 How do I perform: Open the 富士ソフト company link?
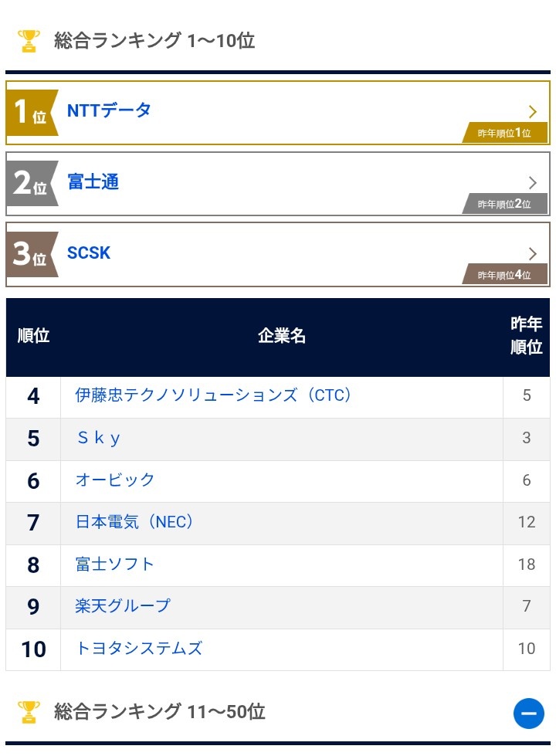(115, 564)
